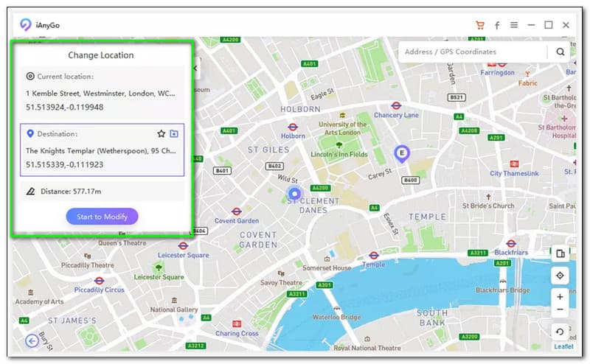Zoom in on the map
The height and width of the screenshot is (364, 590).
[560, 297]
